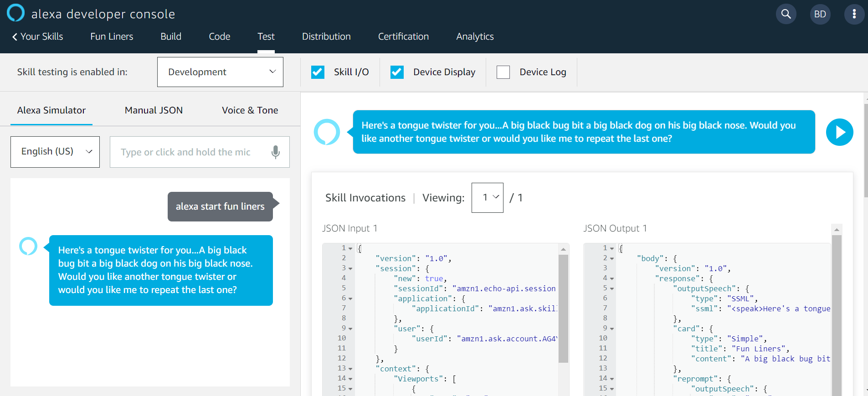
Task: Click the "ssml" line in JSON Output
Action: pyautogui.click(x=761, y=309)
